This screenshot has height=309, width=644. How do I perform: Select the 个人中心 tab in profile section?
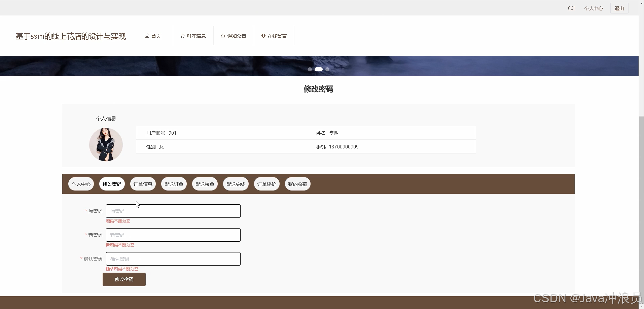(81, 184)
